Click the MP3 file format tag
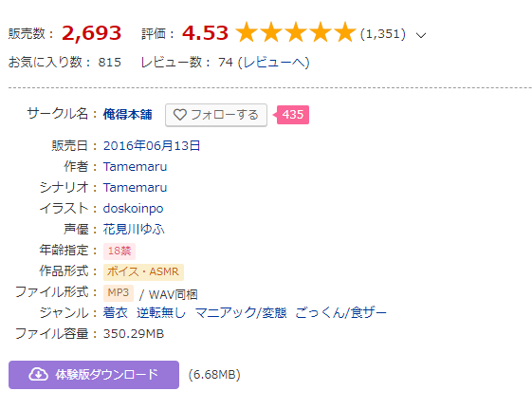The image size is (532, 410). coord(119,293)
